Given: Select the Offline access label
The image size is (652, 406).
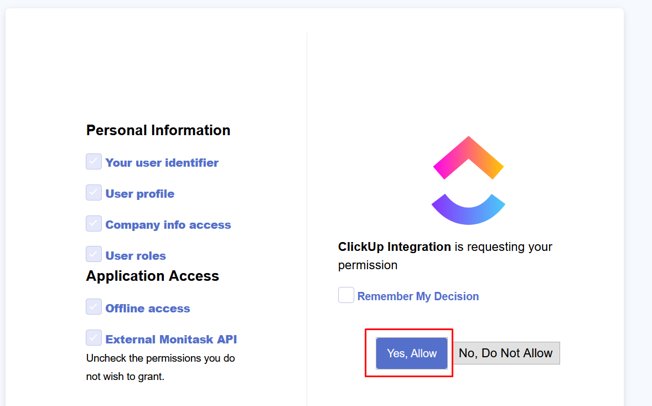Looking at the screenshot, I should pos(147,308).
